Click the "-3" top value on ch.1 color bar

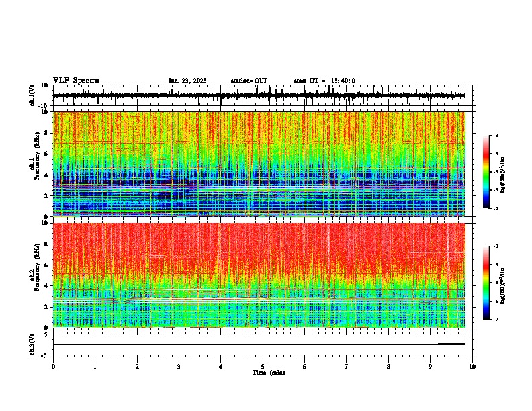tap(495, 135)
